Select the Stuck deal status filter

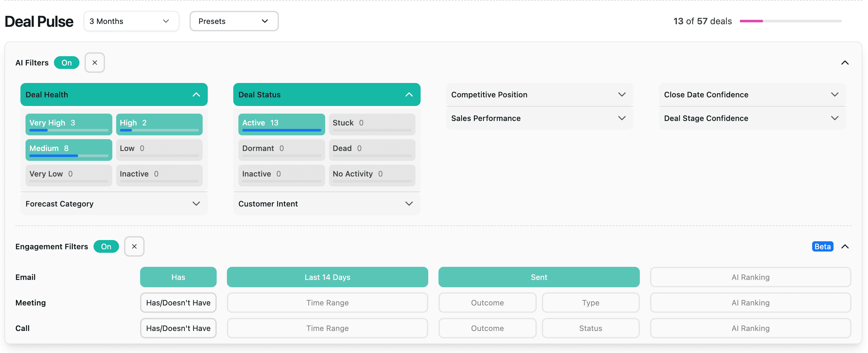click(372, 124)
